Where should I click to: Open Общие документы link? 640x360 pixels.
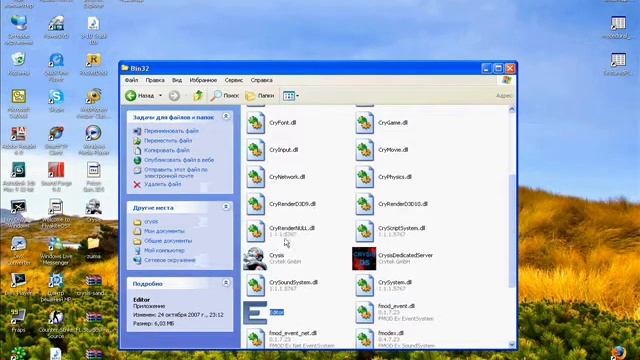click(x=168, y=241)
